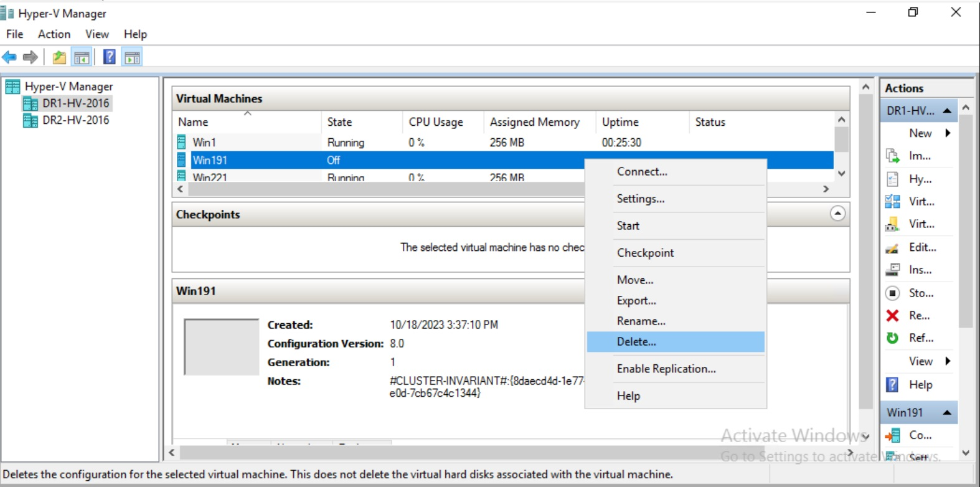Click the Forward arrow toolbar icon

[x=30, y=57]
